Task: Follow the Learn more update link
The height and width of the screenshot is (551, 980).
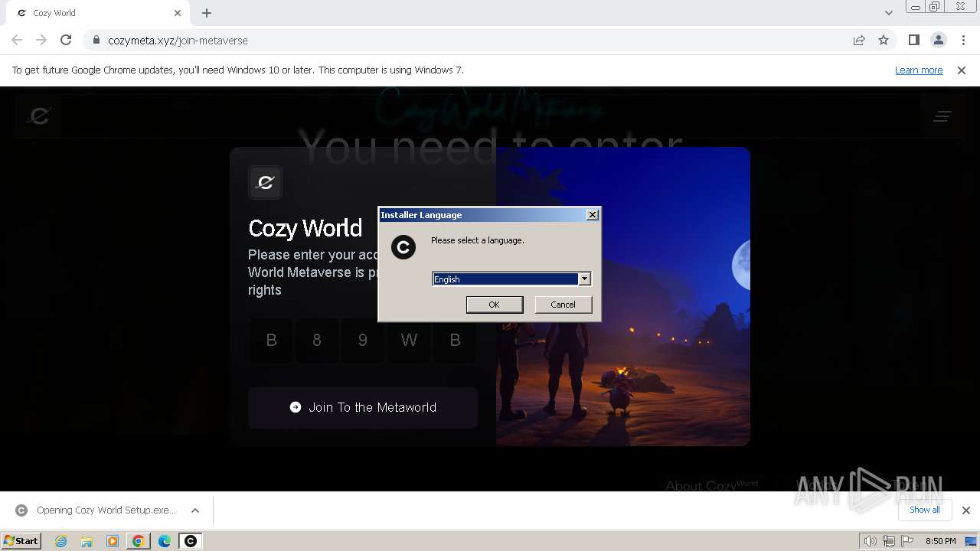Action: click(919, 70)
